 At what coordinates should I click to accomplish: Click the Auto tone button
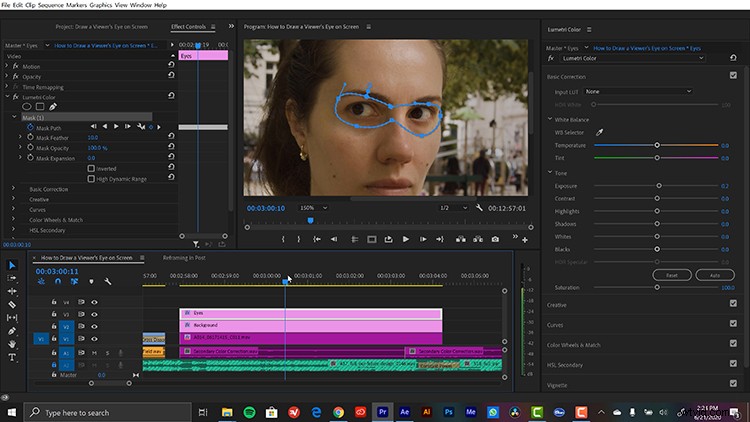point(715,275)
